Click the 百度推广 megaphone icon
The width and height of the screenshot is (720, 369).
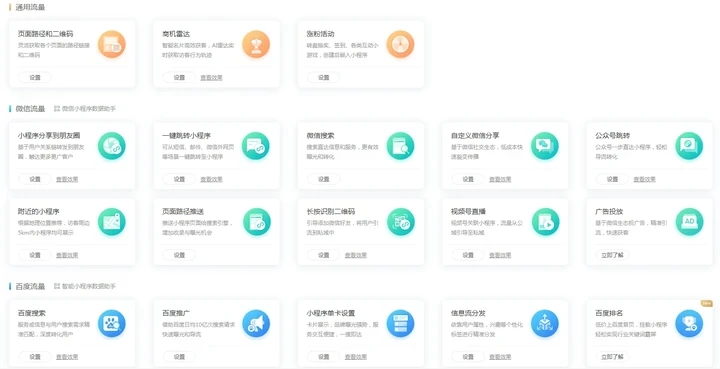click(x=256, y=324)
